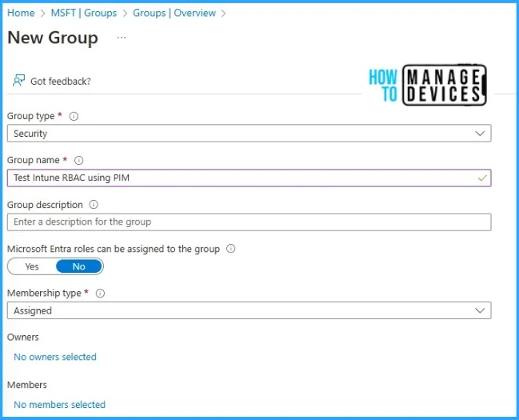This screenshot has width=519, height=420.
Task: Open the Group type Security dropdown
Action: [x=249, y=134]
